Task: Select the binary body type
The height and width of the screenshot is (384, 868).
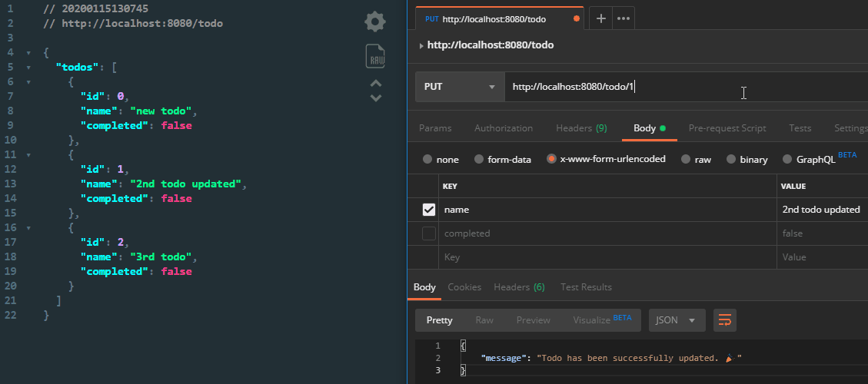Action: (x=731, y=159)
